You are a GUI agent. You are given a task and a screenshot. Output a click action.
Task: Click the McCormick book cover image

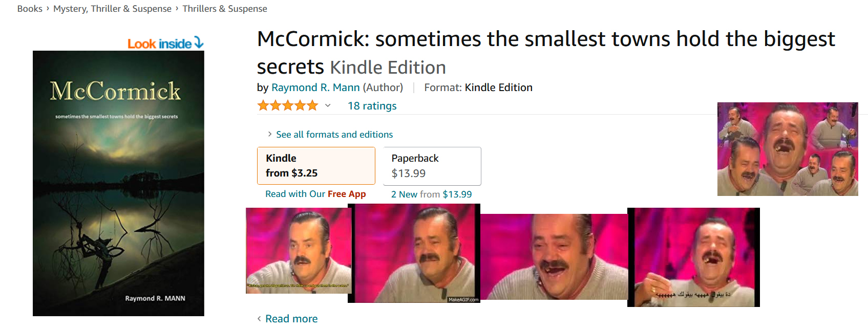(x=118, y=183)
